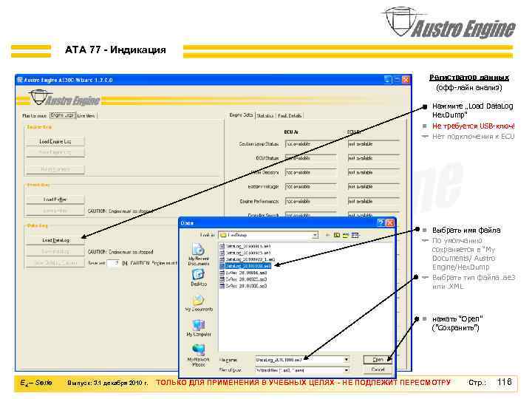This screenshot has width=532, height=399.
Task: Expand the Look in folder dropdown
Action: pyautogui.click(x=316, y=235)
